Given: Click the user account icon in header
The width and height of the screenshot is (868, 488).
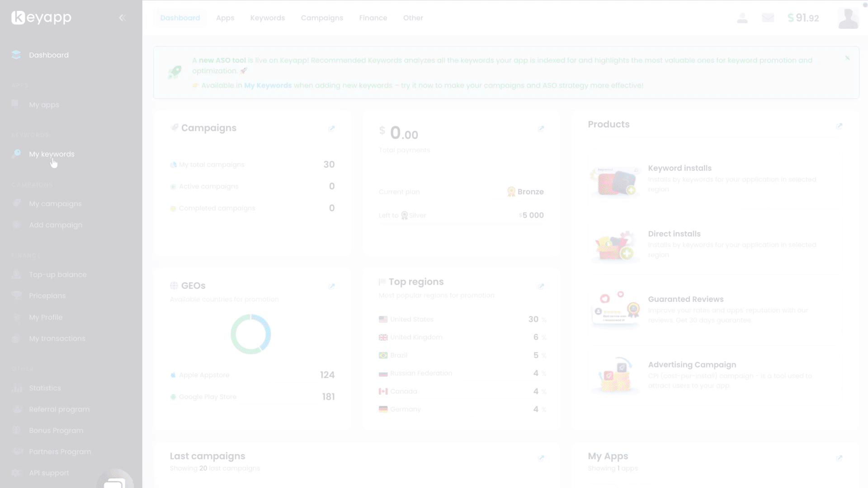Looking at the screenshot, I should click(x=742, y=18).
